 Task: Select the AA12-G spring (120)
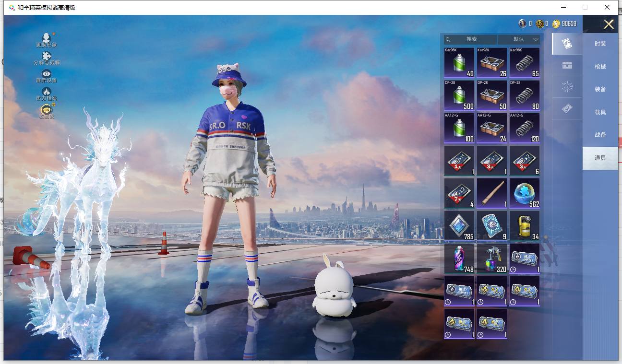pos(525,128)
